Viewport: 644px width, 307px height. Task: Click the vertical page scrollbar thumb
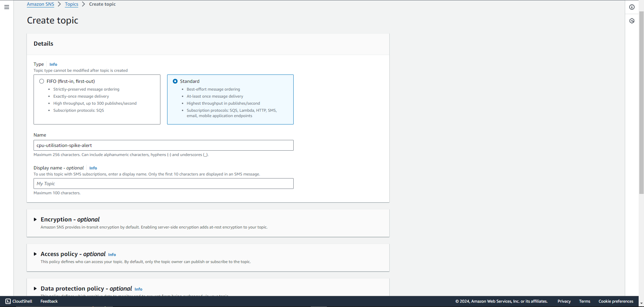tap(641, 102)
